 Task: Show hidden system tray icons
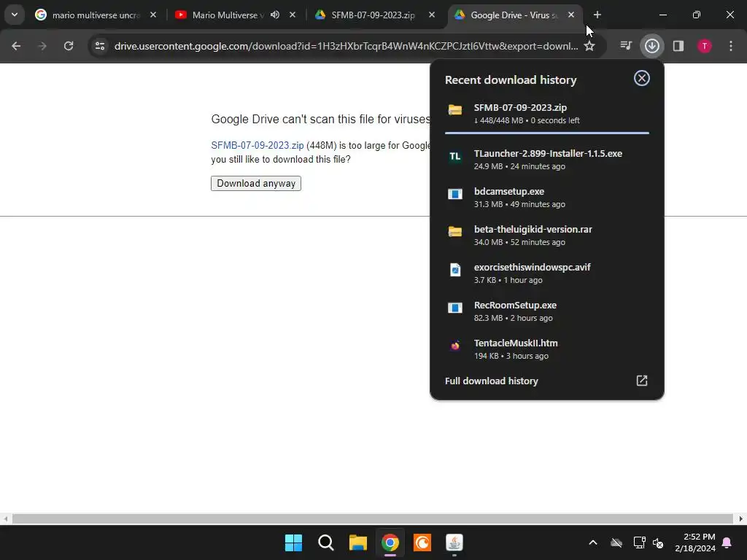pos(592,542)
